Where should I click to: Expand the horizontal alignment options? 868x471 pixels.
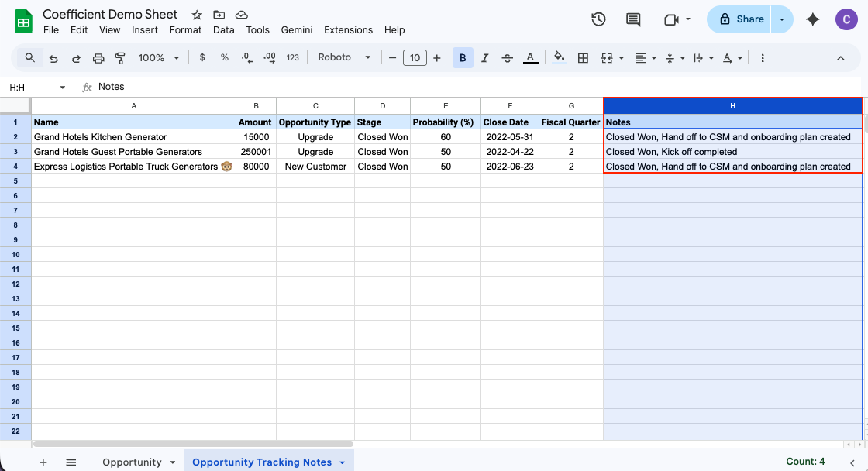click(x=653, y=57)
